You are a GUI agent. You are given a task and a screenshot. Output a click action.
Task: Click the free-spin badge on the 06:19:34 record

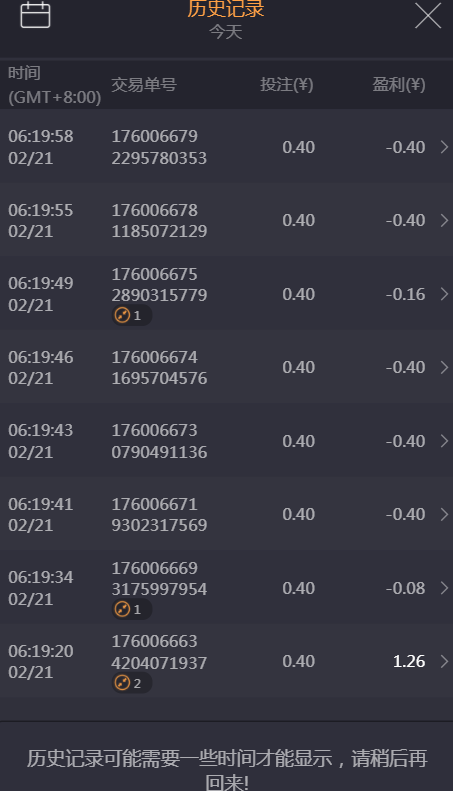tap(131, 609)
